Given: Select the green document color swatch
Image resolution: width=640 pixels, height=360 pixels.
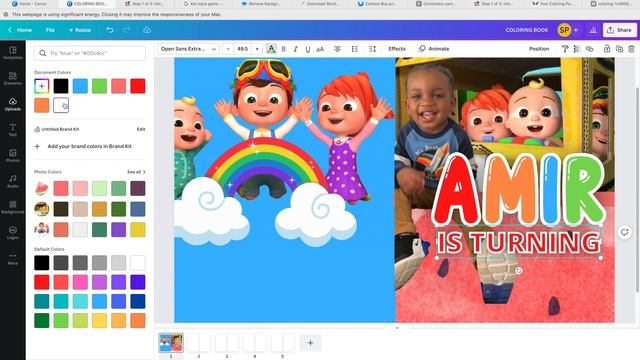Looking at the screenshot, I should tap(99, 86).
